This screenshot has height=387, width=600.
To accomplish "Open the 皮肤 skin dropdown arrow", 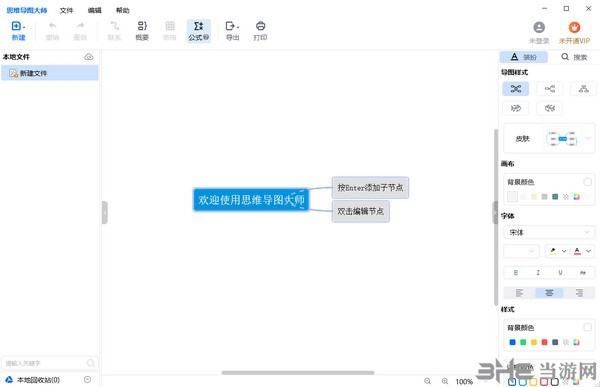I will tap(588, 138).
